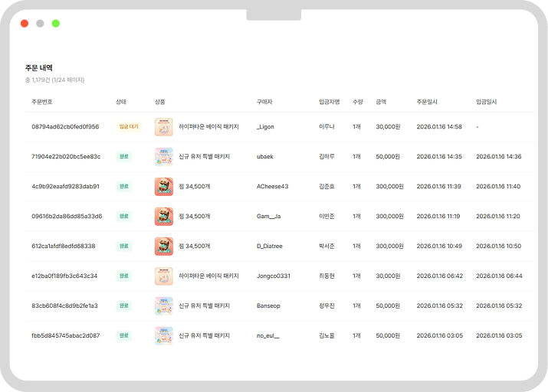Click gem icon in ACheese43's order row
The height and width of the screenshot is (392, 548).
(x=163, y=186)
